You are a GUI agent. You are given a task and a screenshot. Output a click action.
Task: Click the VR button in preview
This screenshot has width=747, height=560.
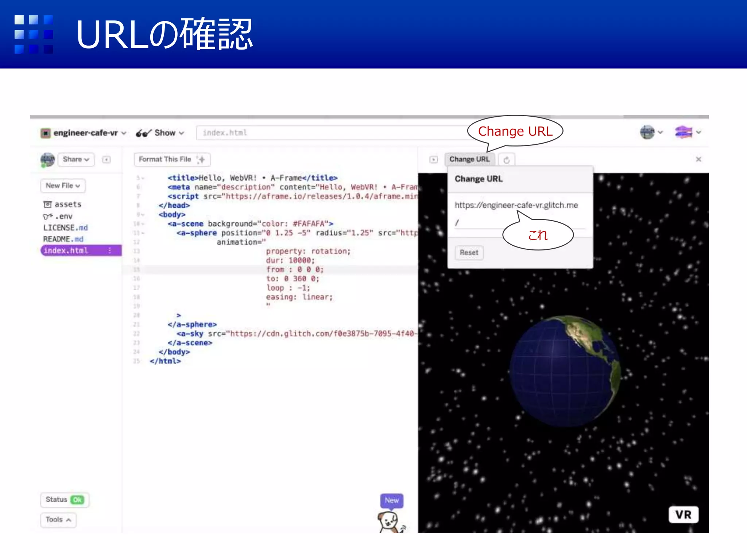[684, 514]
